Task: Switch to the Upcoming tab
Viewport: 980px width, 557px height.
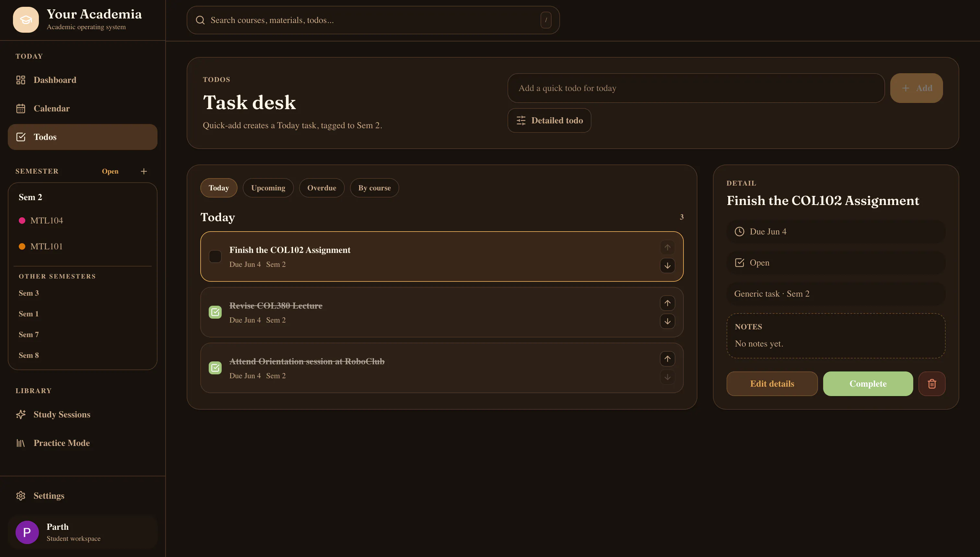Action: click(268, 188)
